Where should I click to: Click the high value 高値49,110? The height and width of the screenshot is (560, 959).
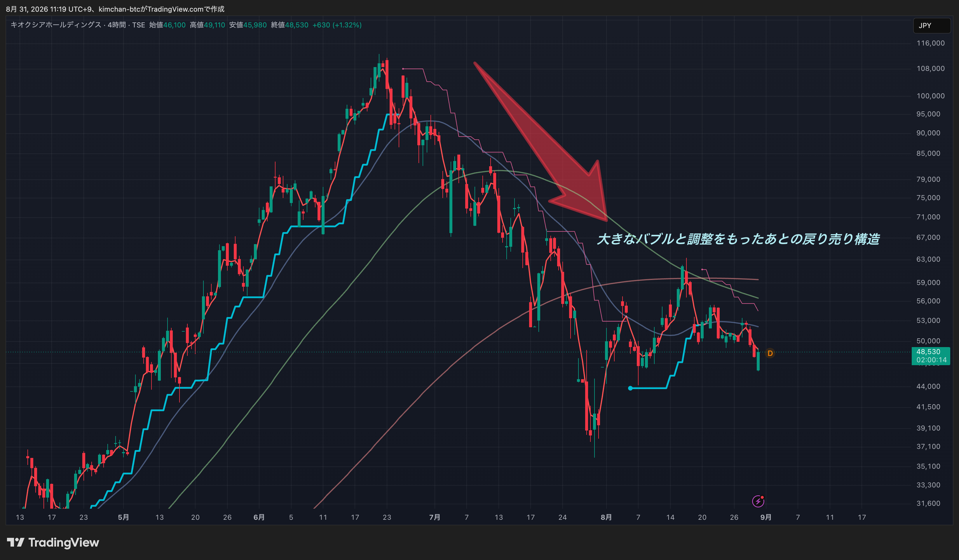(208, 25)
